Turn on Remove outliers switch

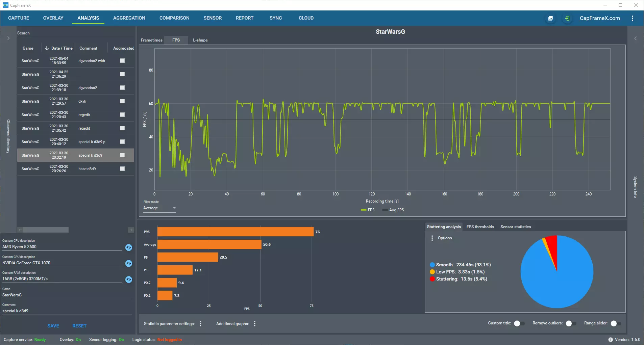(x=571, y=323)
